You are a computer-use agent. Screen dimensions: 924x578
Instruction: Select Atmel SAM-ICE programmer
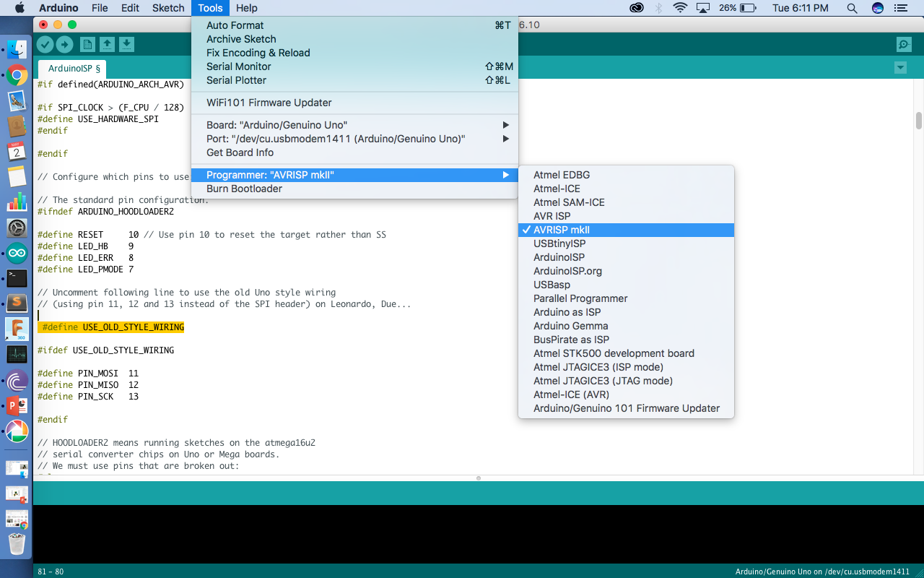[x=626, y=202]
